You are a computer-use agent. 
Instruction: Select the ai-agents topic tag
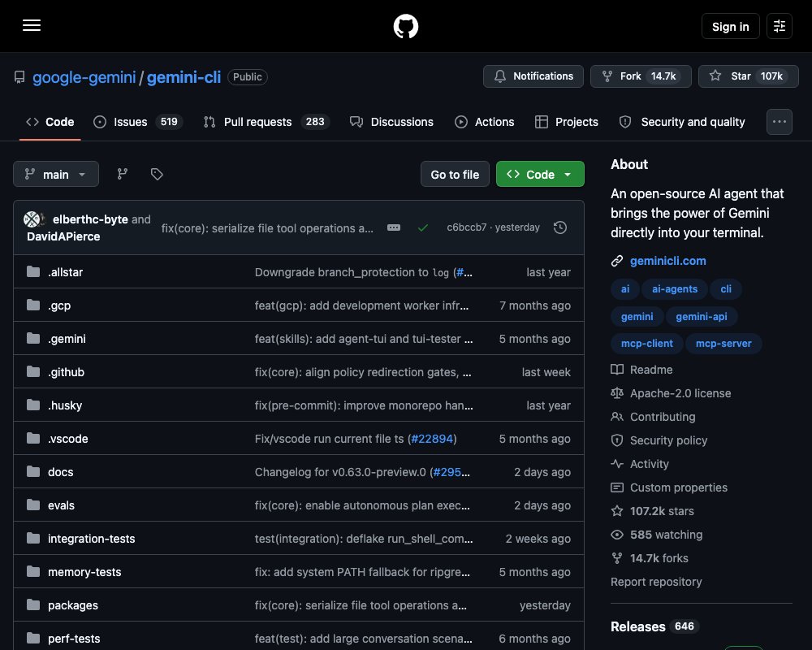click(x=674, y=288)
